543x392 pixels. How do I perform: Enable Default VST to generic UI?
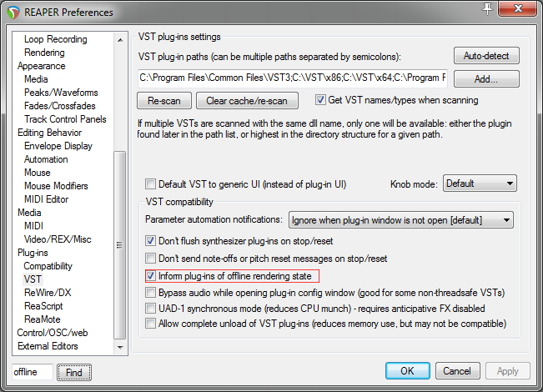[x=151, y=183]
